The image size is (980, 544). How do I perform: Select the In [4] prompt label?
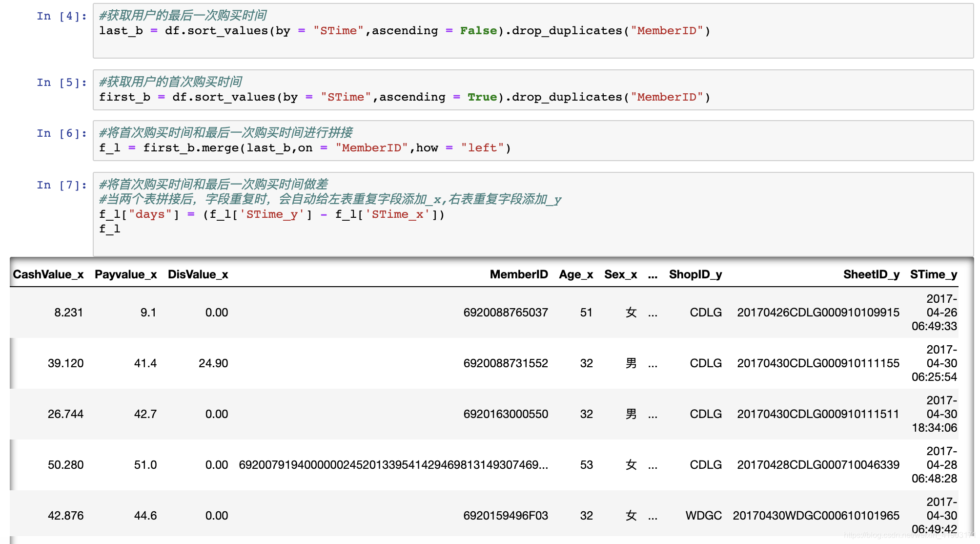click(61, 16)
